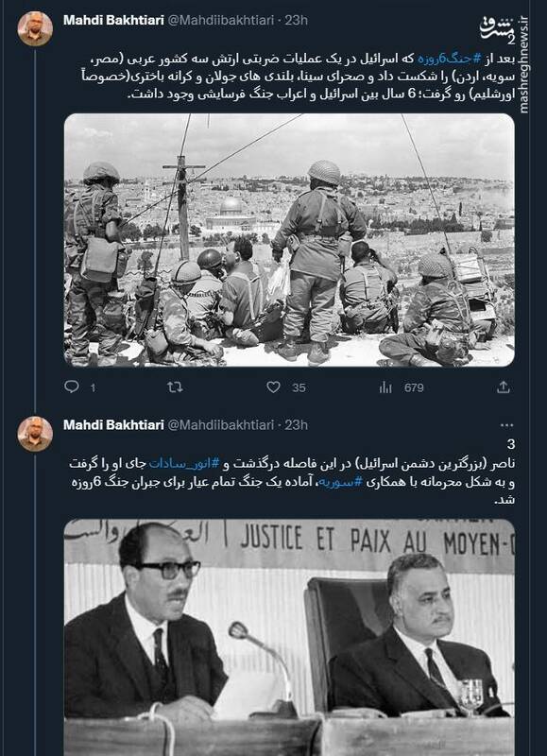Click the reply icon under first tweet

click(71, 387)
